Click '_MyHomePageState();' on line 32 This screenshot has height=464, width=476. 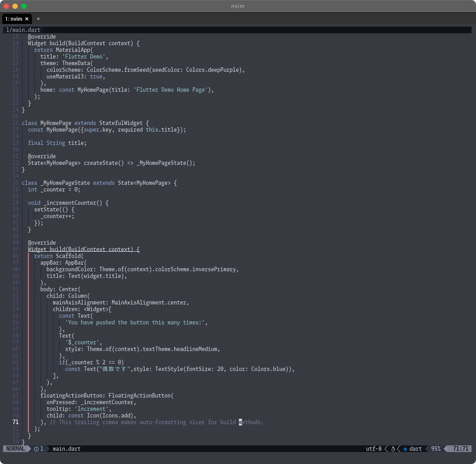pyautogui.click(x=166, y=163)
